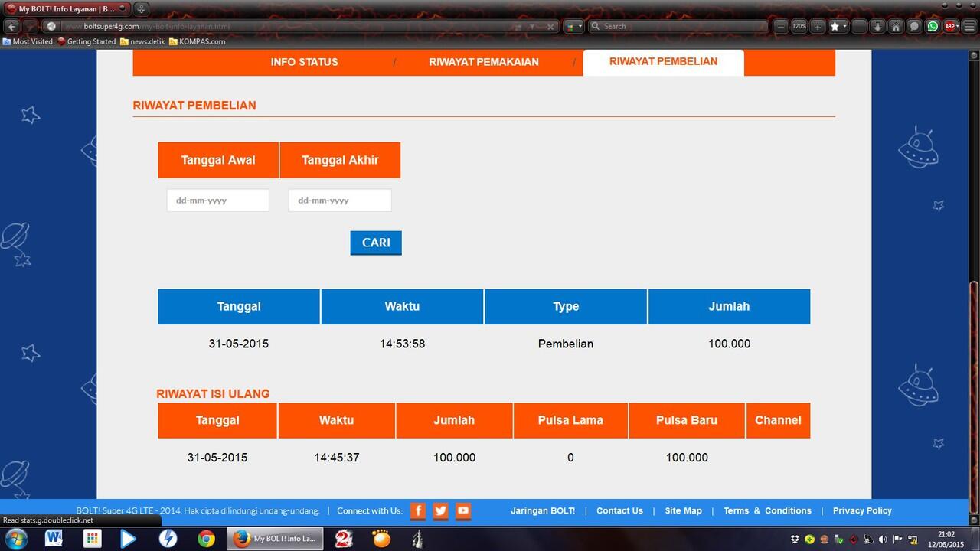Open the Downloads arrow icon
This screenshot has width=980, height=551.
(877, 26)
